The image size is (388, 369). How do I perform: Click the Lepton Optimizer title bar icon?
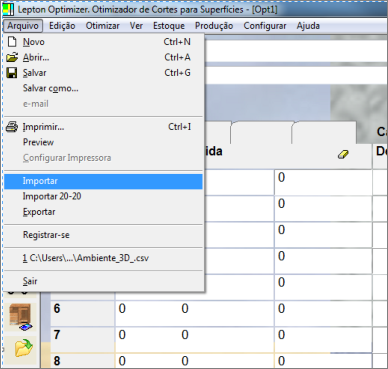(x=8, y=9)
